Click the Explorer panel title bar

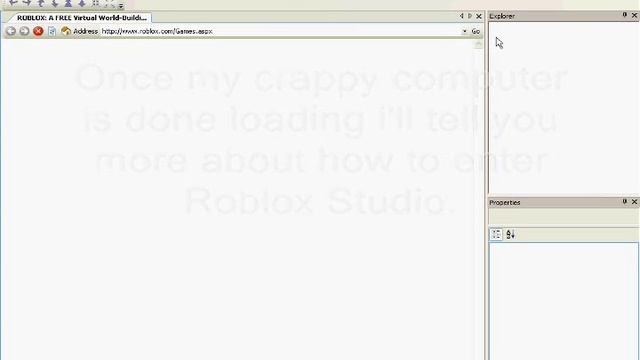tap(563, 16)
